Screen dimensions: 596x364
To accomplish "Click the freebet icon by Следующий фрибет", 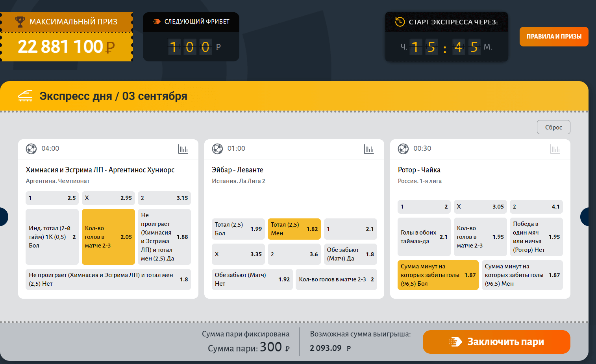I will coord(157,22).
